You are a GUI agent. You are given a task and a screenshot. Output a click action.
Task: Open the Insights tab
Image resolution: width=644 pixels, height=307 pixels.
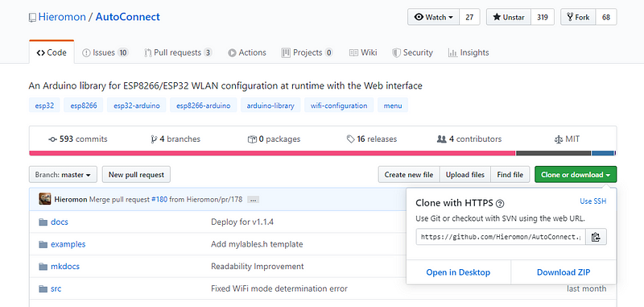(x=469, y=52)
